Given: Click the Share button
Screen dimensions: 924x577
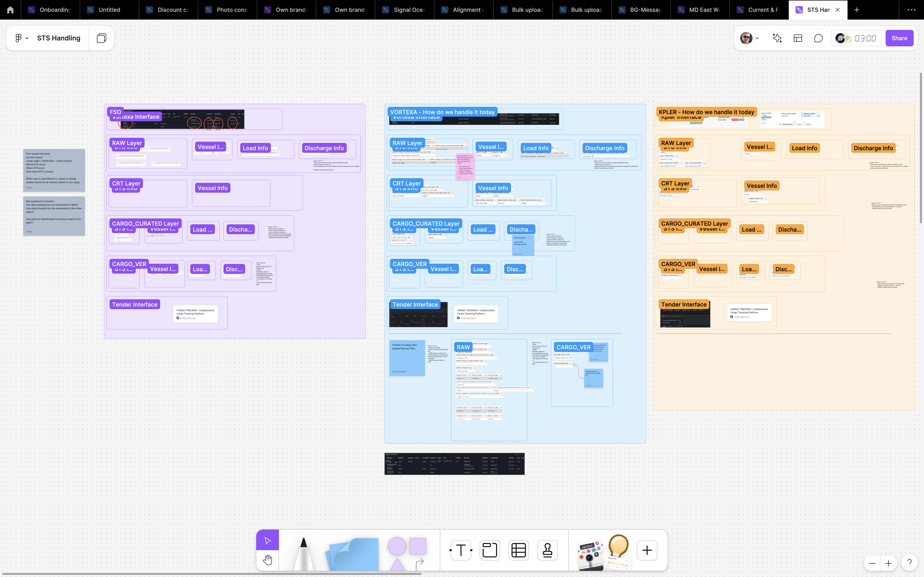Looking at the screenshot, I should 899,38.
